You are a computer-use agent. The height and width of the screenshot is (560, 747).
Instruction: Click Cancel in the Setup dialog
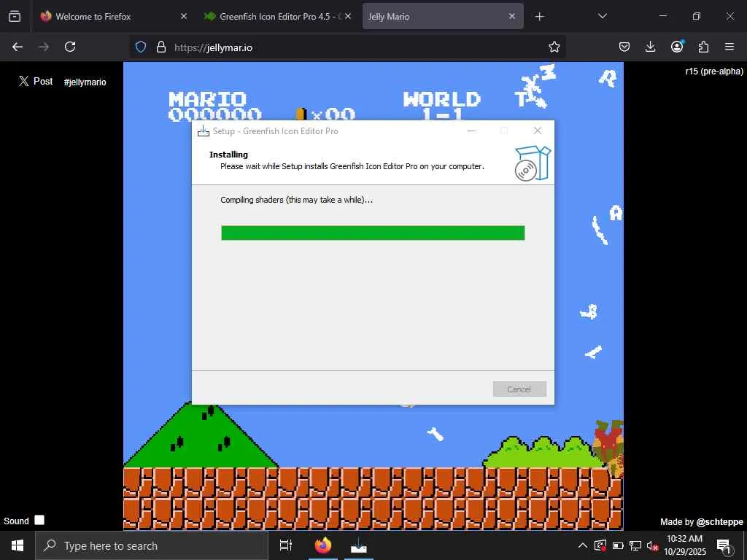(519, 389)
